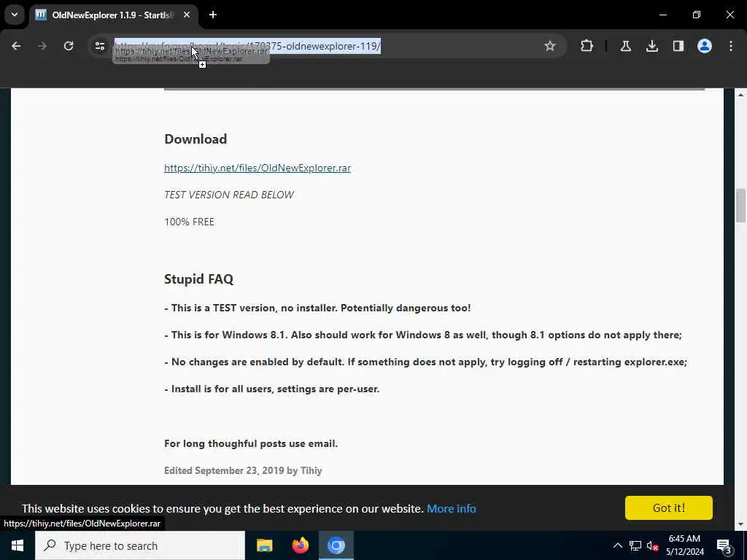The image size is (747, 560).
Task: Click 'TEST VERSION READ BELOW' text
Action: [x=228, y=195]
